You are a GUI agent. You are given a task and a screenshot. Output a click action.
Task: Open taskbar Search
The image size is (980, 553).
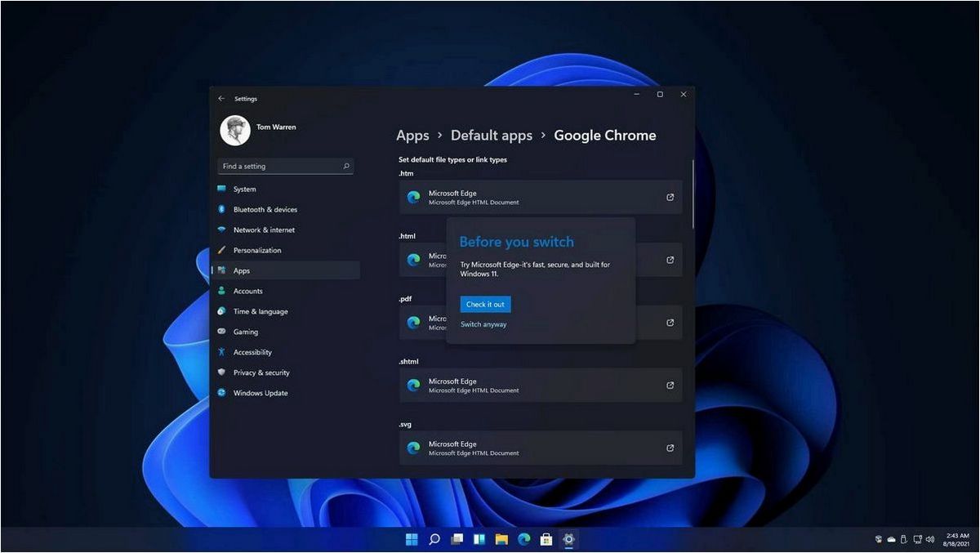click(434, 539)
